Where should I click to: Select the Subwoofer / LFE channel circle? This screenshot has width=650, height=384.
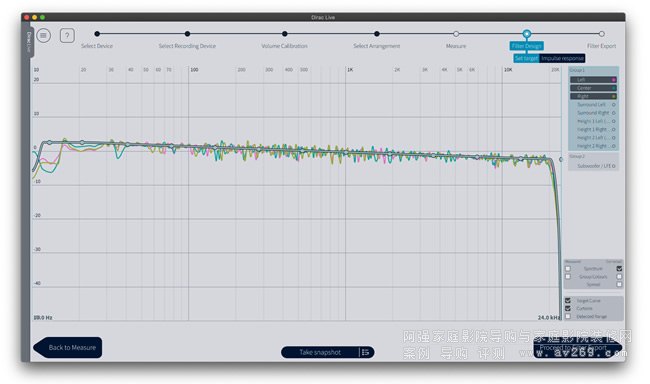tap(614, 166)
